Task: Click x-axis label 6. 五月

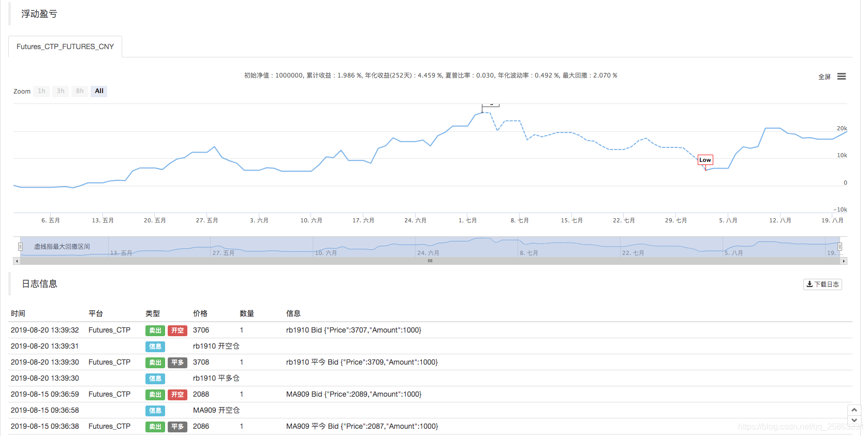Action: pyautogui.click(x=51, y=220)
